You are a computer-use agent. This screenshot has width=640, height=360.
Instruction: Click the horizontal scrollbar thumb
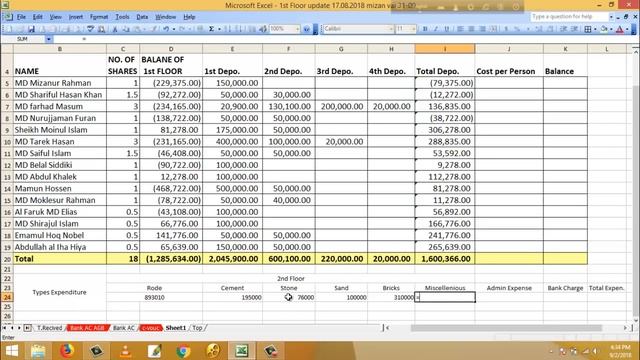pyautogui.click(x=506, y=328)
